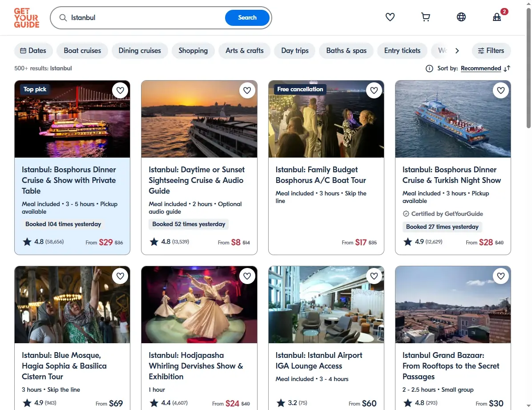
Task: Select the Day trips category chip
Action: point(295,51)
